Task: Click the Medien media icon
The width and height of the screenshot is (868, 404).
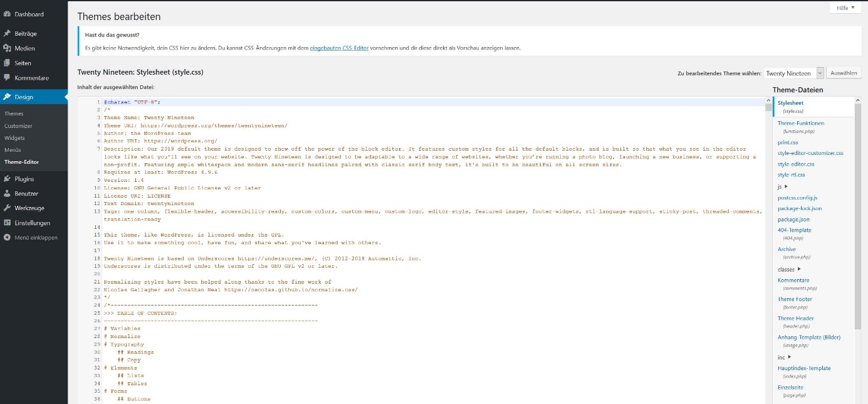Action: tap(7, 48)
